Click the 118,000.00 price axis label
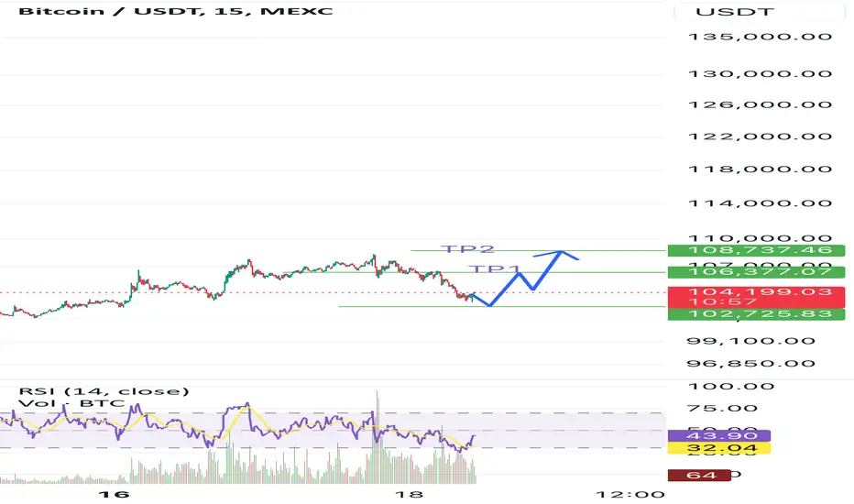 point(761,169)
